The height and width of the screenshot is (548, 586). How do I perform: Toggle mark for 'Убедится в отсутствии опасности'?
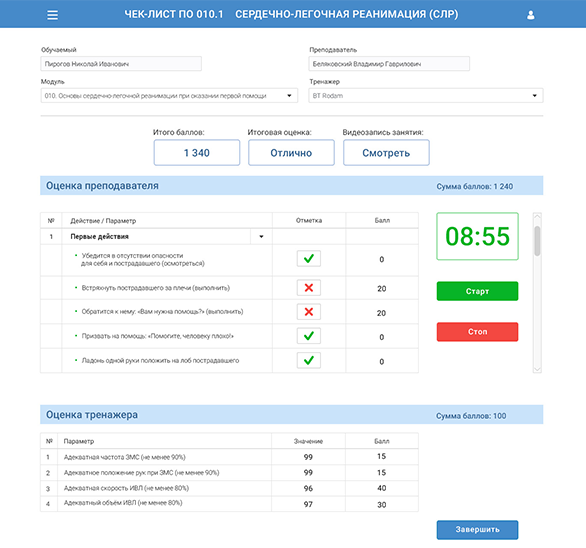point(309,259)
